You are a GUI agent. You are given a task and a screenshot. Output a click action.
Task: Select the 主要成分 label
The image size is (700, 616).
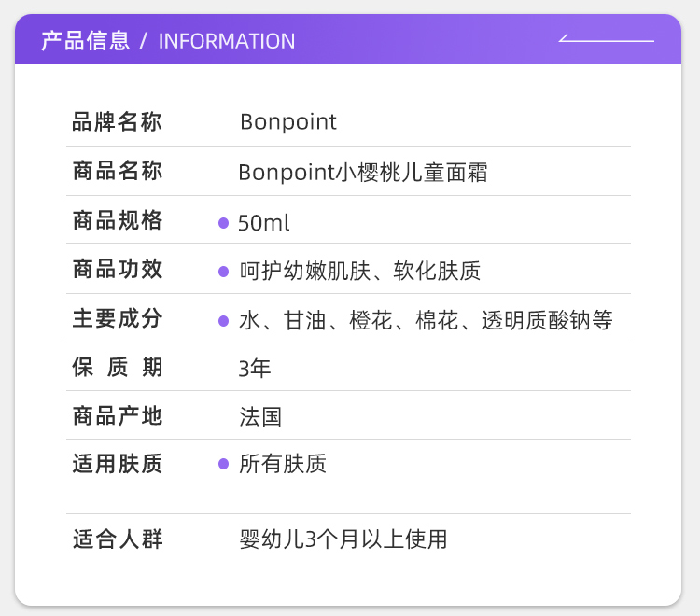click(118, 319)
